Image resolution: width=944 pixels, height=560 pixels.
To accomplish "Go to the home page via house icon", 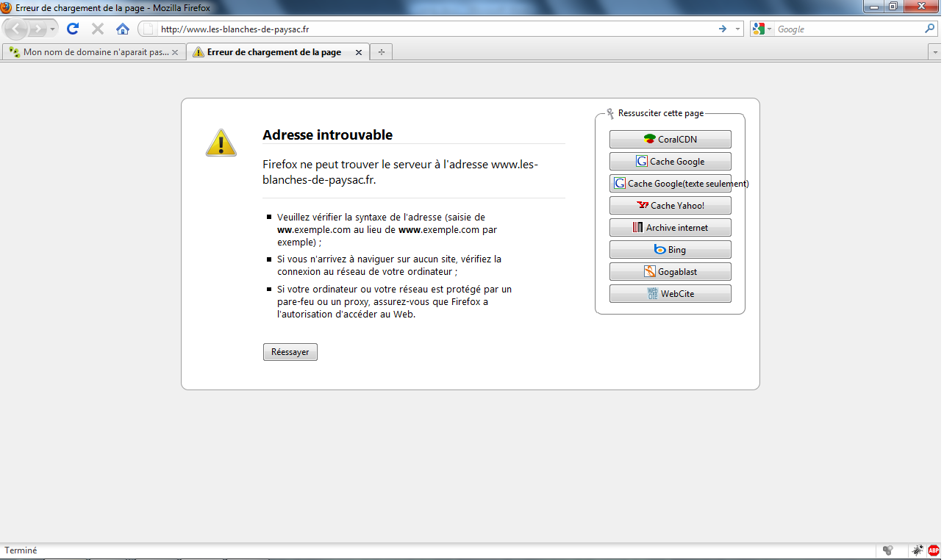I will 123,29.
